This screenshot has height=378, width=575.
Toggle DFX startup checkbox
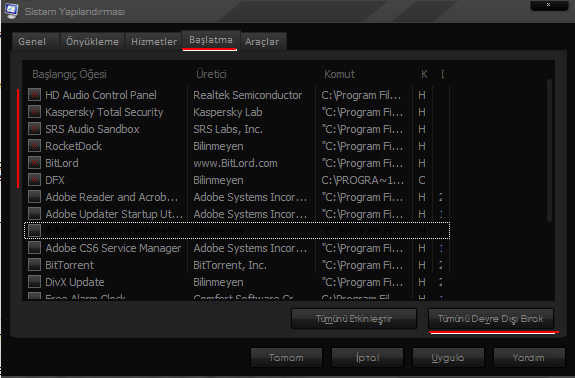pos(34,180)
